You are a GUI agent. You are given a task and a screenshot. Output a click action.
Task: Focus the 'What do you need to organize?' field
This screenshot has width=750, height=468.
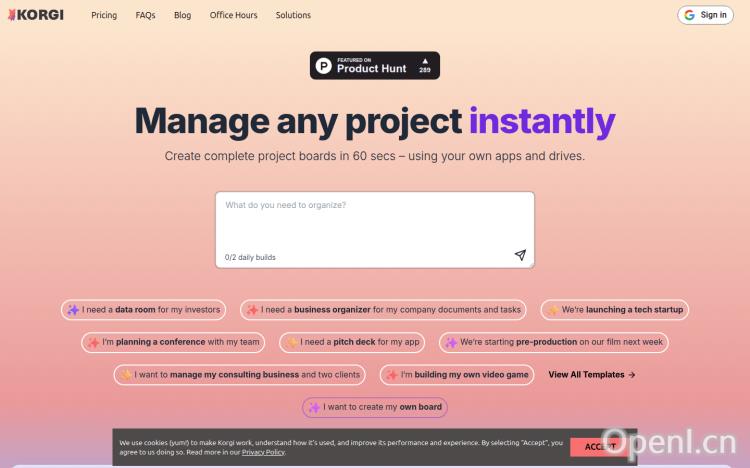[x=374, y=222]
